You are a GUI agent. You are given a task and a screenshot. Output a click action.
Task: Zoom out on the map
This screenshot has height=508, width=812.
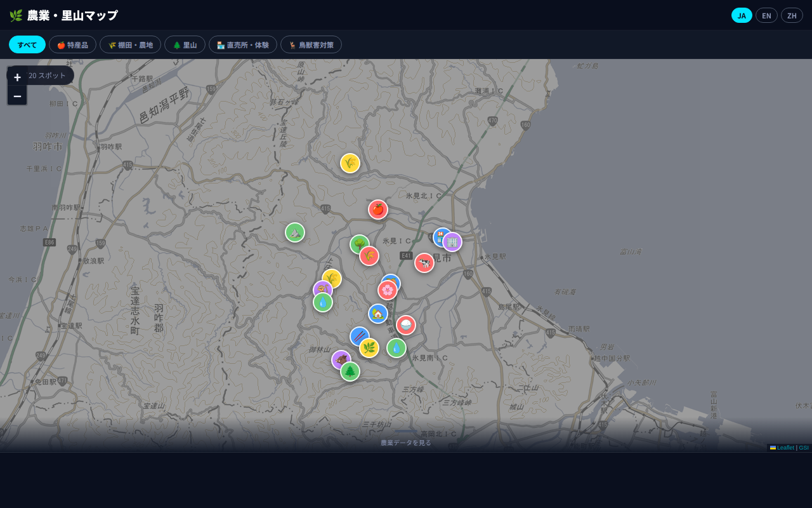click(x=17, y=96)
